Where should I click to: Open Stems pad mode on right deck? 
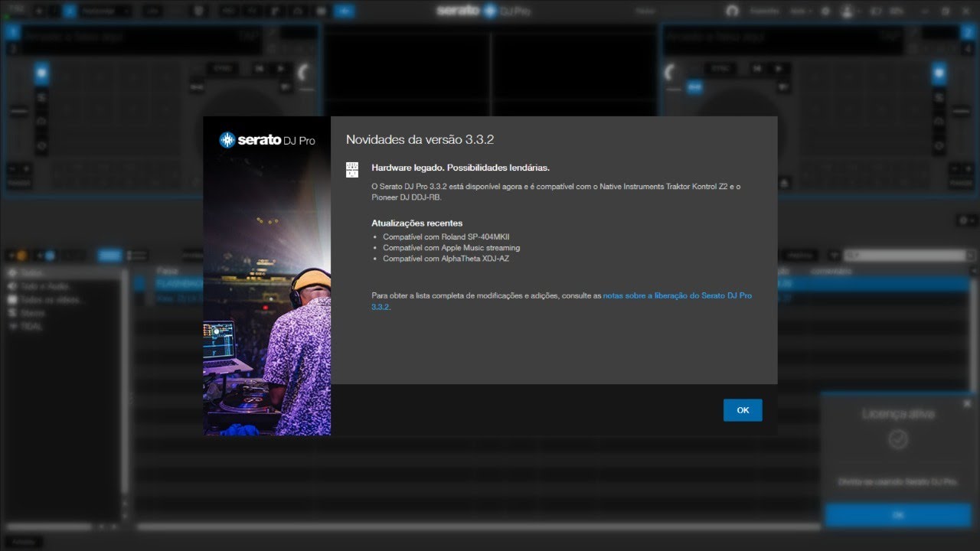(939, 97)
